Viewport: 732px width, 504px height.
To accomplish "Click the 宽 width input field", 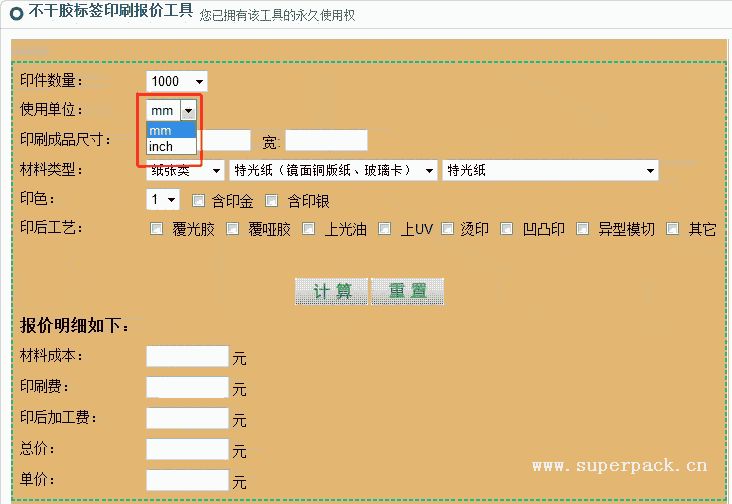I will pyautogui.click(x=326, y=141).
